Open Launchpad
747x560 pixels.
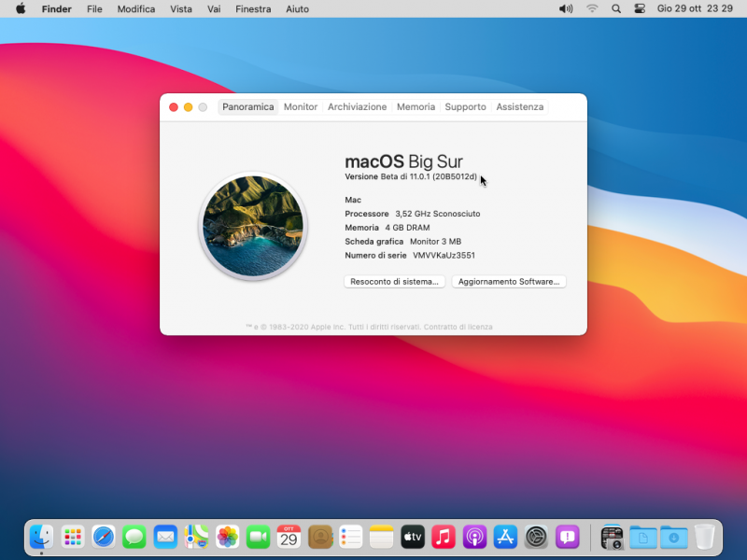pyautogui.click(x=73, y=537)
